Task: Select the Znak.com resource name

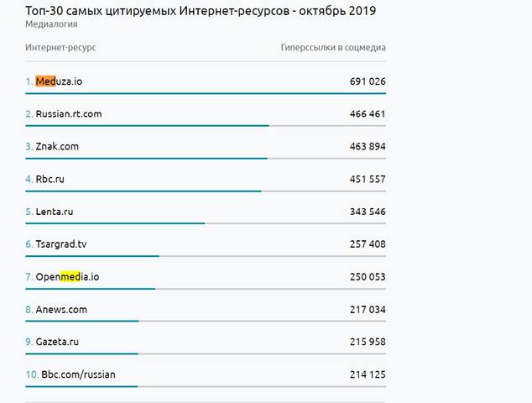Action: pos(57,147)
